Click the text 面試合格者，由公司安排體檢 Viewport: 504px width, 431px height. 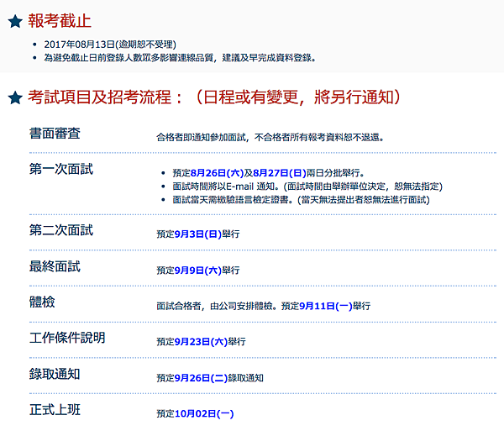point(215,306)
